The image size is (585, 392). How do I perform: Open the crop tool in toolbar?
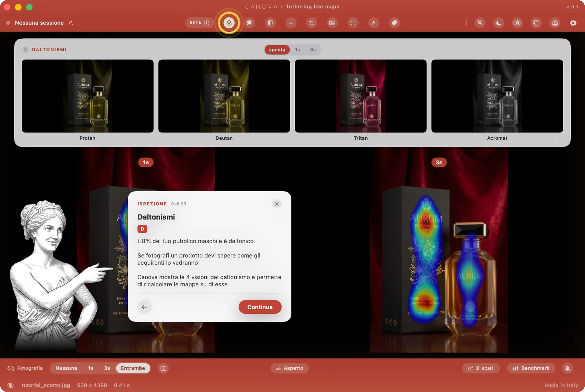coord(311,23)
